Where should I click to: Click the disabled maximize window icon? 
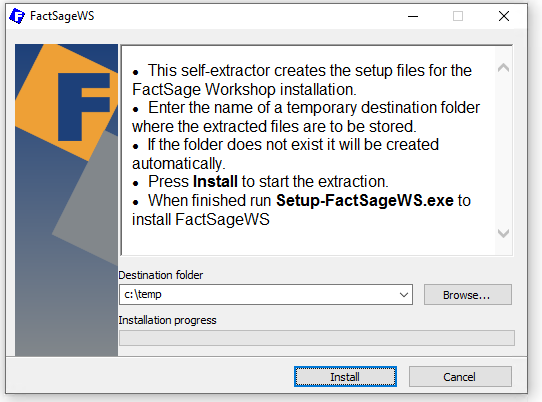click(x=458, y=16)
